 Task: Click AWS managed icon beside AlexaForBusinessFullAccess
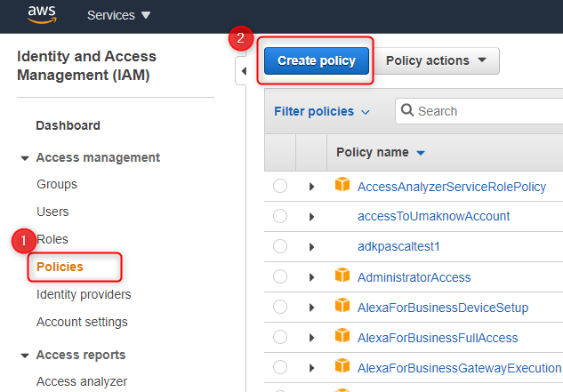tap(342, 335)
